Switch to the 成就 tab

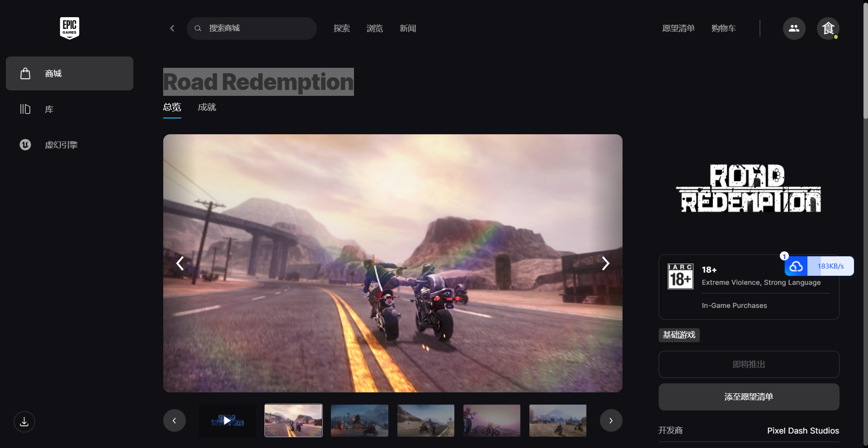(207, 108)
